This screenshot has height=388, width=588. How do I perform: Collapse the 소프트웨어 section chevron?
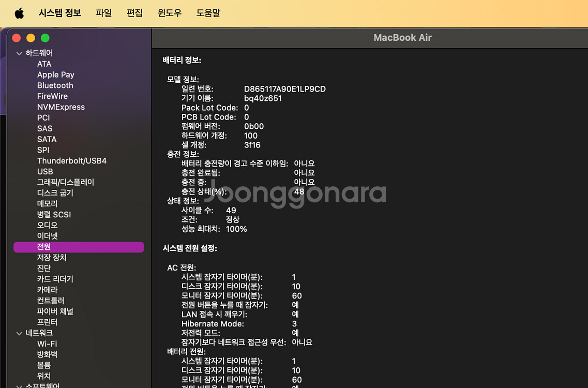click(x=19, y=386)
